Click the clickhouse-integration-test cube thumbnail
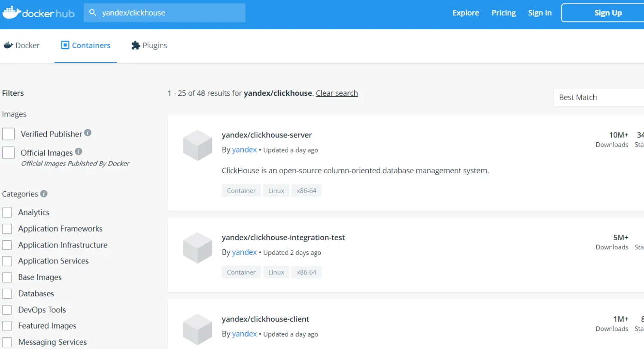This screenshot has width=644, height=349. pyautogui.click(x=197, y=248)
